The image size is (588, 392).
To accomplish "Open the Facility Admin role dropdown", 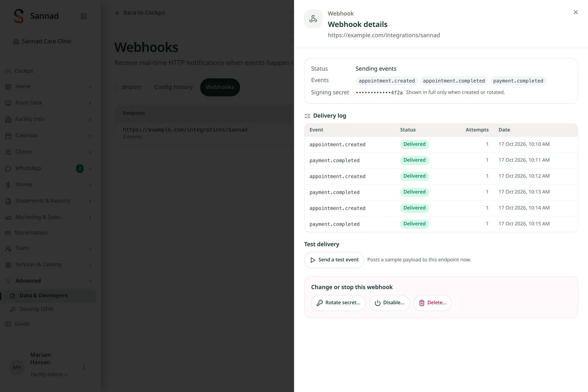I will tap(49, 374).
